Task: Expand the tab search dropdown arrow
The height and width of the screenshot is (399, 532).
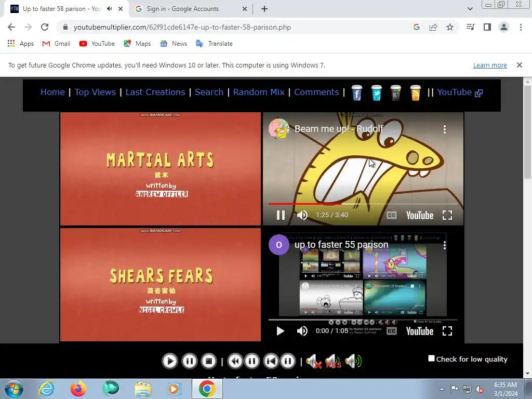Action: click(x=470, y=9)
